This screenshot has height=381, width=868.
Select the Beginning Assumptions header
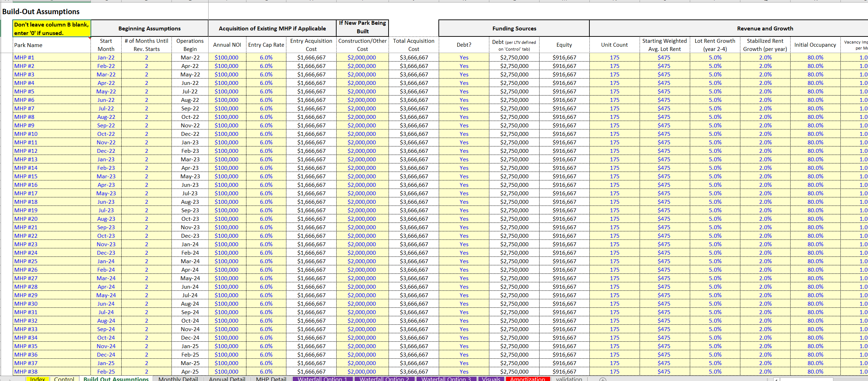coord(149,29)
